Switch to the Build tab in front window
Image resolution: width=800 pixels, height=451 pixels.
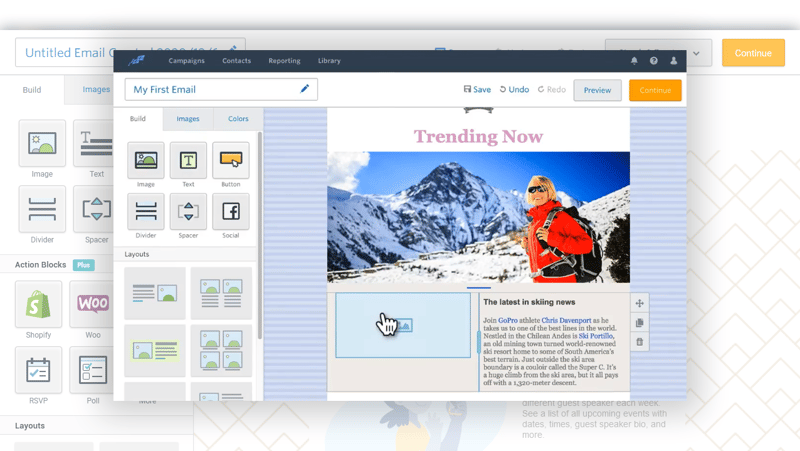point(138,119)
